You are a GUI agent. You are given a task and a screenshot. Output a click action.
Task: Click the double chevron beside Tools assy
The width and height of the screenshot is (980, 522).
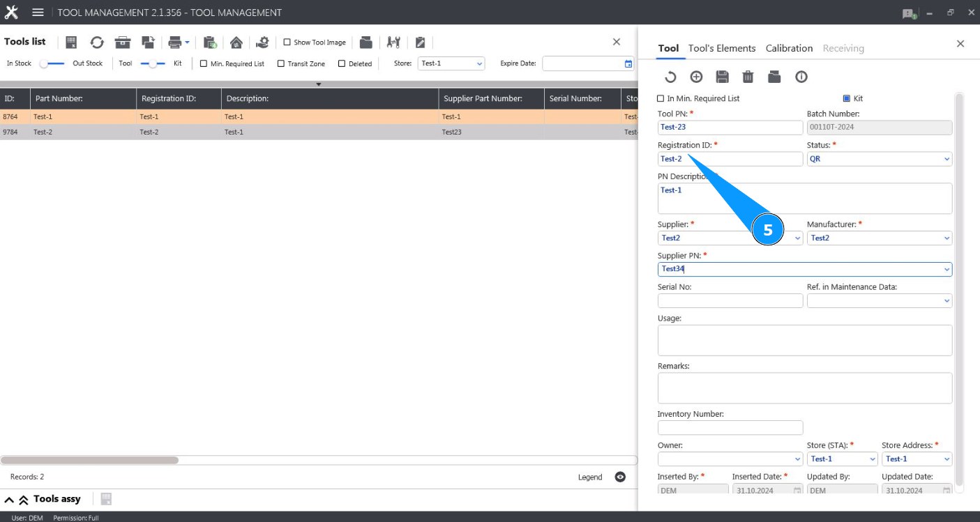click(x=23, y=500)
